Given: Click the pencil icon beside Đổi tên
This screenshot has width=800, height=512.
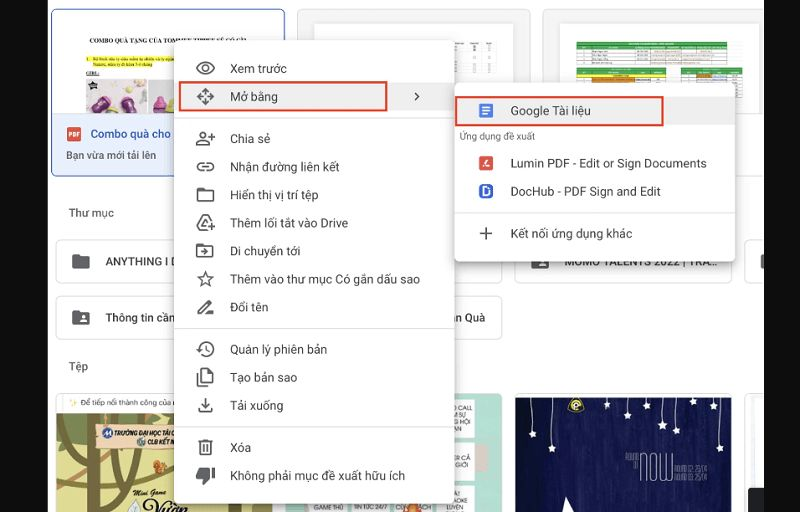Looking at the screenshot, I should 206,307.
